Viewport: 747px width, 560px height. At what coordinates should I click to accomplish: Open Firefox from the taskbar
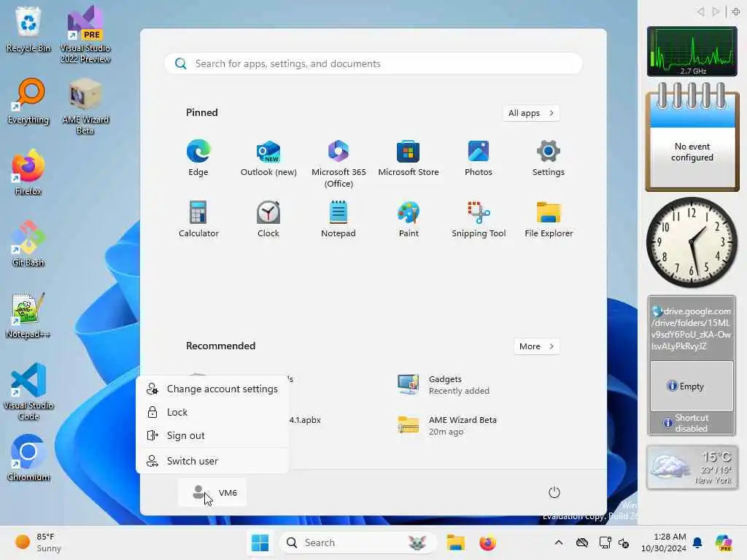click(x=487, y=542)
